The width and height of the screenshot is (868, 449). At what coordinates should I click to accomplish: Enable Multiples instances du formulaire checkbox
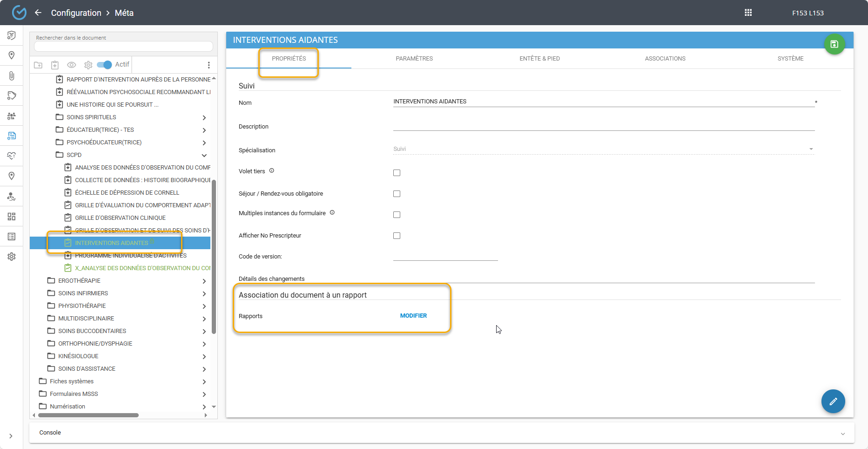397,215
